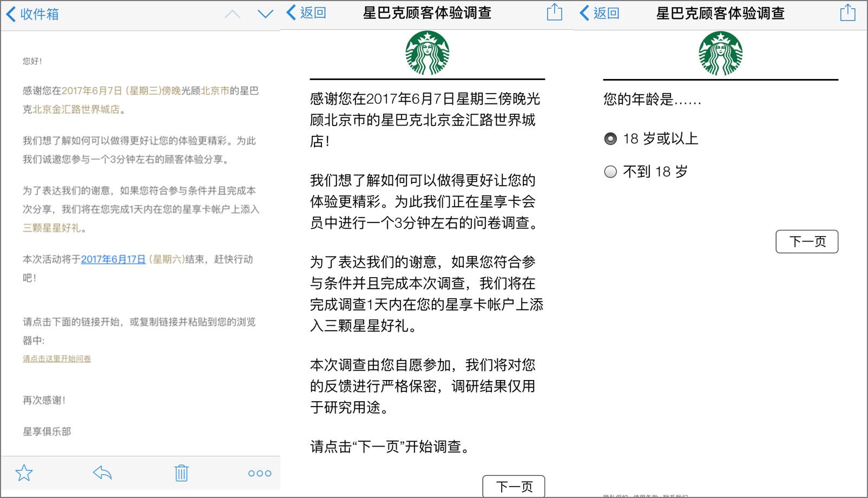Open more options three-dot icon in mail
Viewport: 868px width, 498px height.
260,474
